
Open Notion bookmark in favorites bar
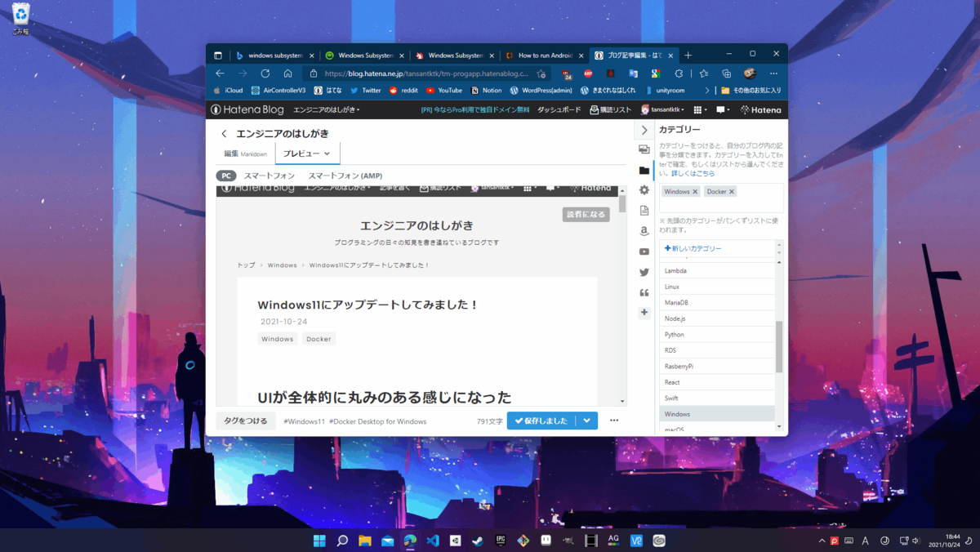[486, 91]
